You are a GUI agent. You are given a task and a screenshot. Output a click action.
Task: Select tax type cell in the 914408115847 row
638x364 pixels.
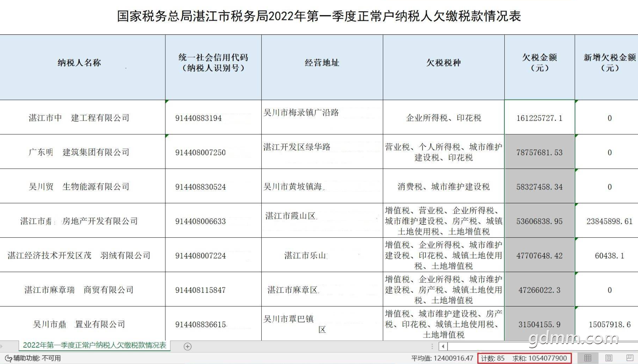coord(444,289)
